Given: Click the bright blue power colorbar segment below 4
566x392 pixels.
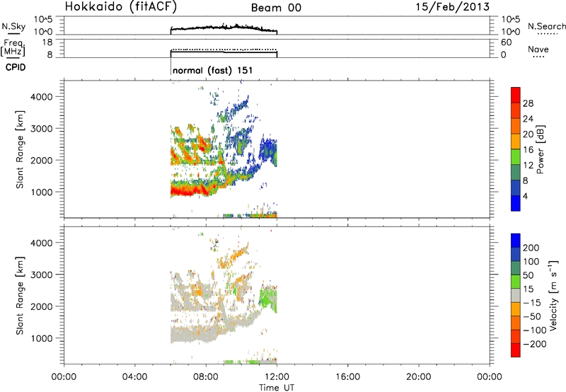Looking at the screenshot, I should click(516, 203).
